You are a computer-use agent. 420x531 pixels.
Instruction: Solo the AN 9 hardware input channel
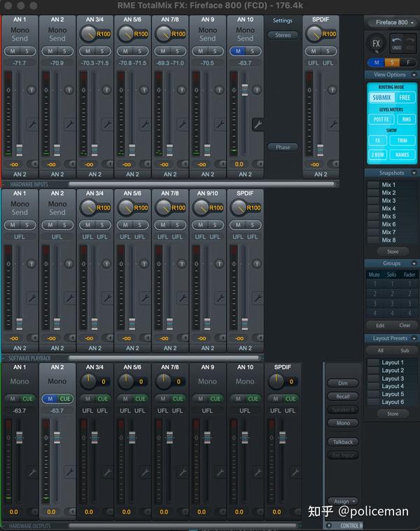pyautogui.click(x=215, y=51)
